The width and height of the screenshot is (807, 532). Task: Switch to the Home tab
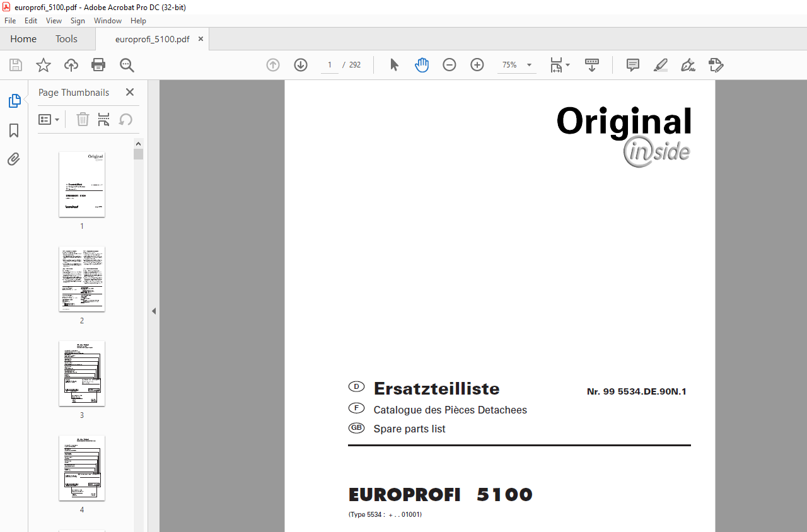[x=23, y=39]
